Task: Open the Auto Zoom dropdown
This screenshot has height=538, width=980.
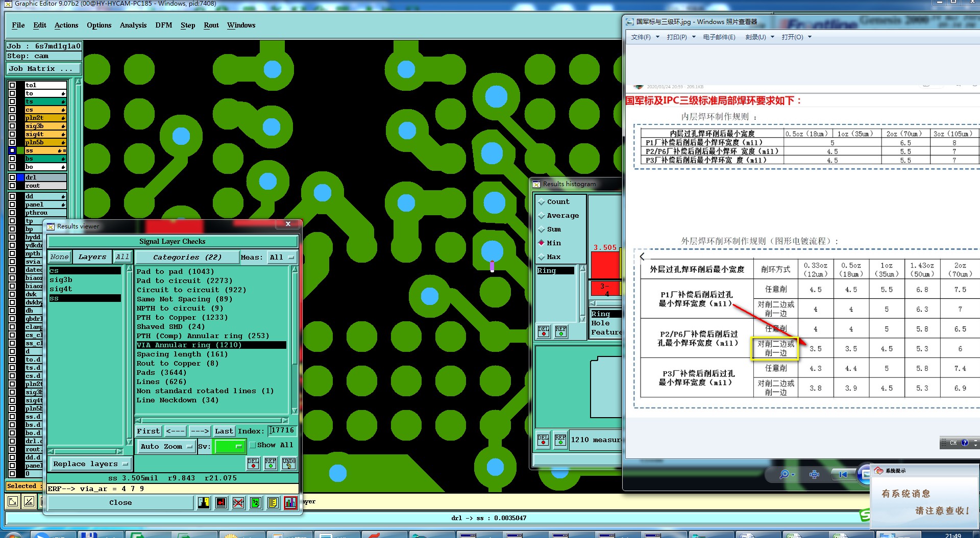Action: (x=166, y=447)
